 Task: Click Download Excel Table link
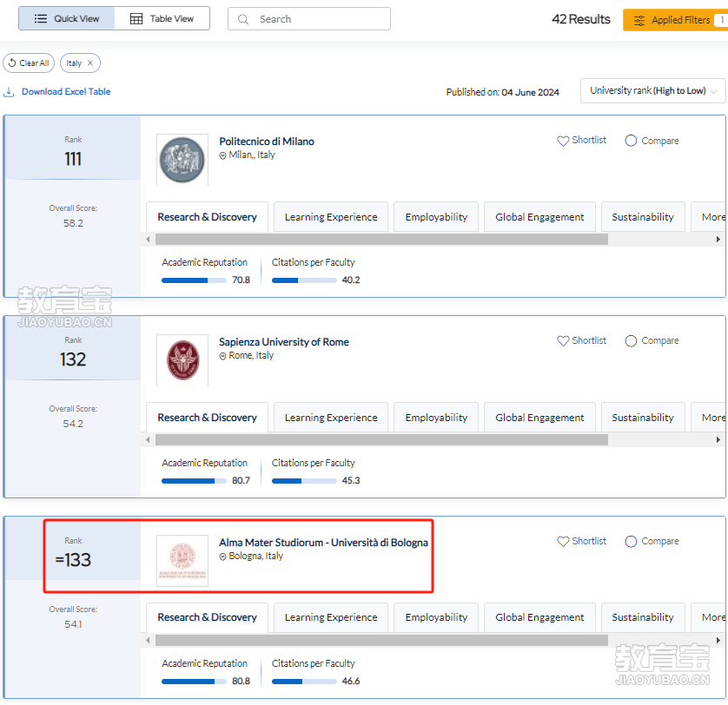(x=66, y=91)
